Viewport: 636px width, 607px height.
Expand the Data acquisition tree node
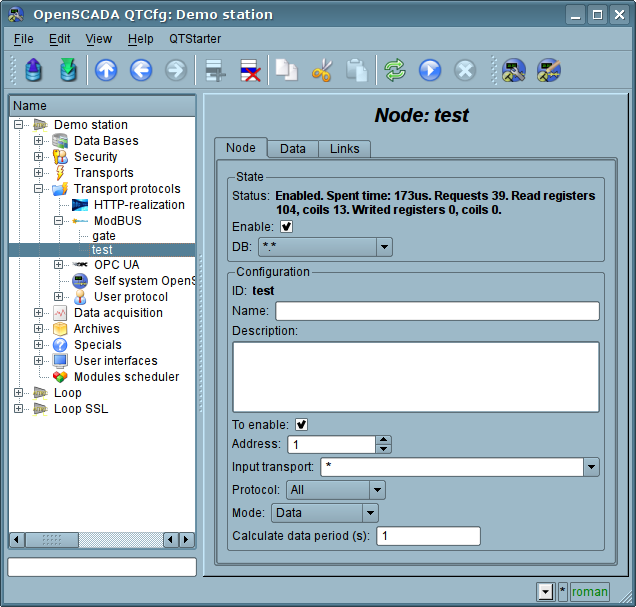click(39, 313)
